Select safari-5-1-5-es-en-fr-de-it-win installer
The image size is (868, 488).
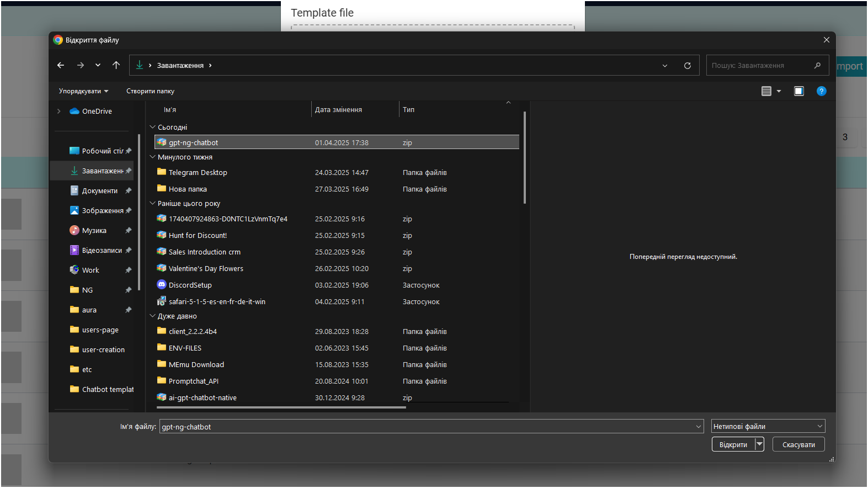point(216,302)
